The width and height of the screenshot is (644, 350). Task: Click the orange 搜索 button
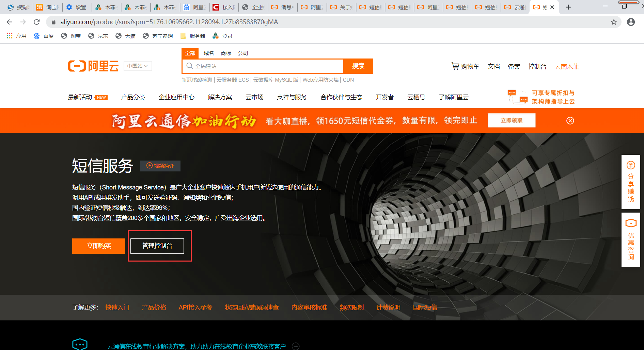pos(358,66)
